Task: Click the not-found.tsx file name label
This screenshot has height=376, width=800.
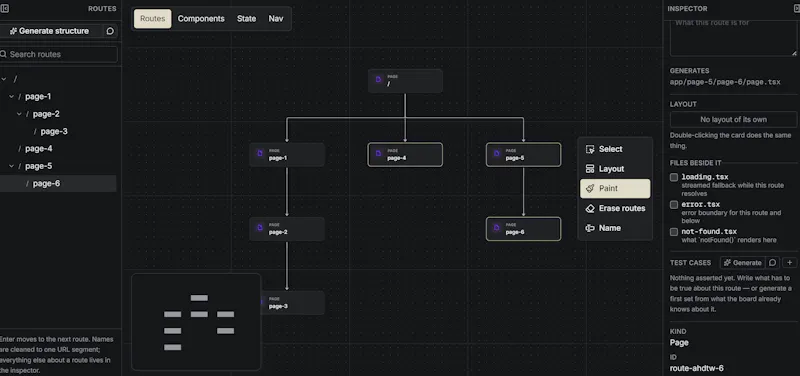Action: click(x=709, y=232)
